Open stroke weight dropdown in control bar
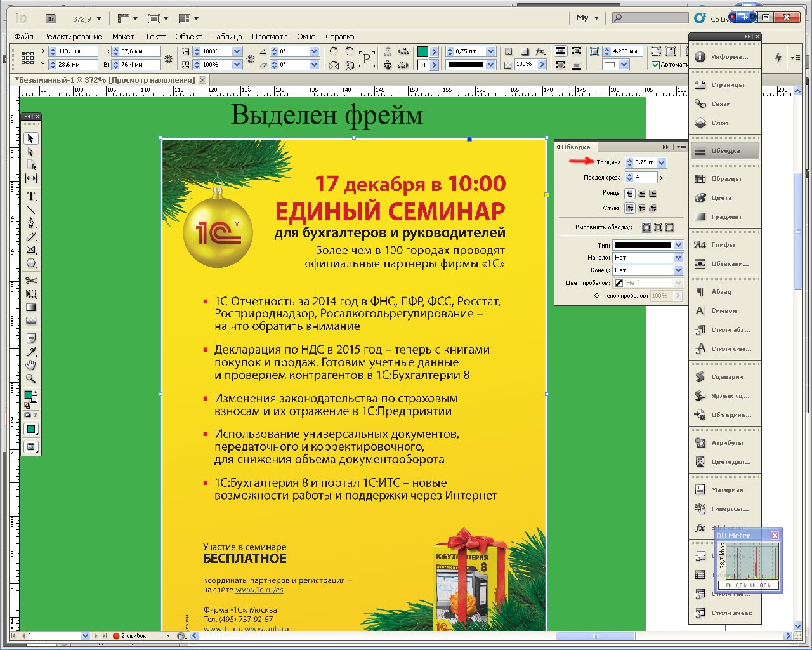 tap(490, 51)
